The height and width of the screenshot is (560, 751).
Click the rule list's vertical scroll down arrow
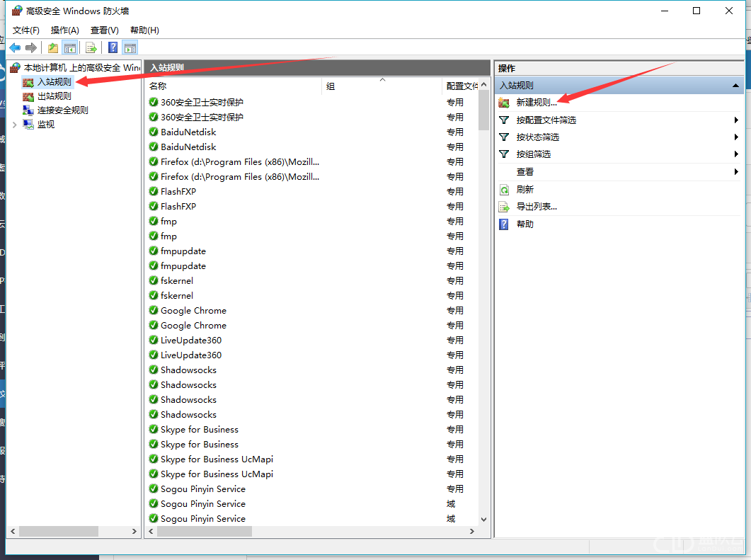[483, 519]
